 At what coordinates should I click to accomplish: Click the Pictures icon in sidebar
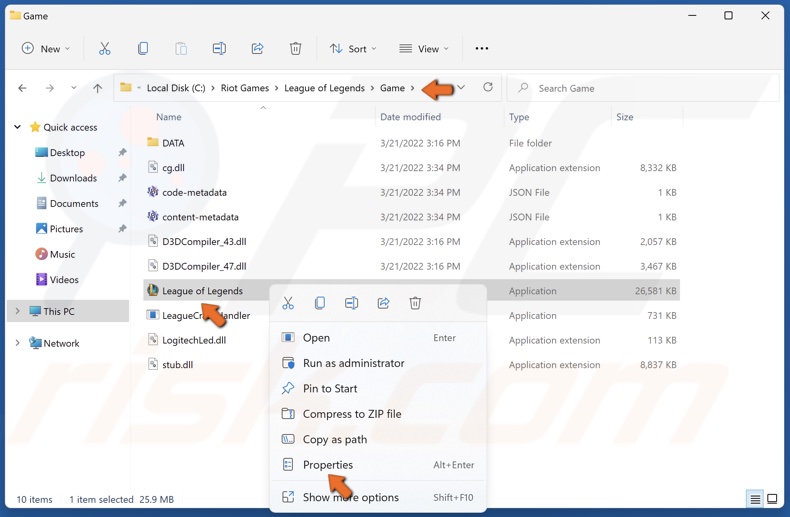click(41, 229)
